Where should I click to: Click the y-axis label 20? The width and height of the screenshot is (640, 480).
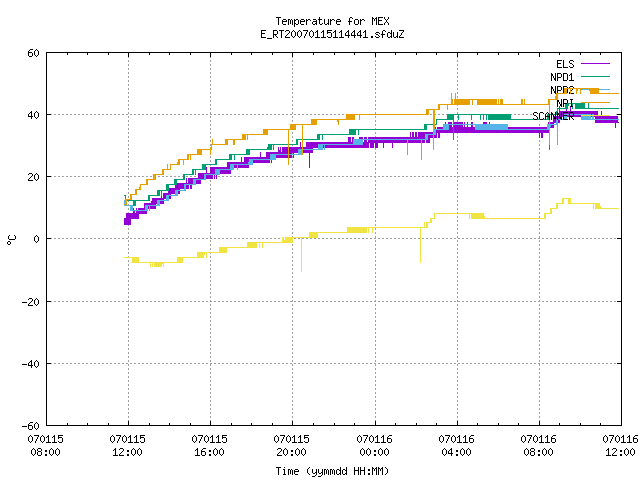(x=33, y=177)
